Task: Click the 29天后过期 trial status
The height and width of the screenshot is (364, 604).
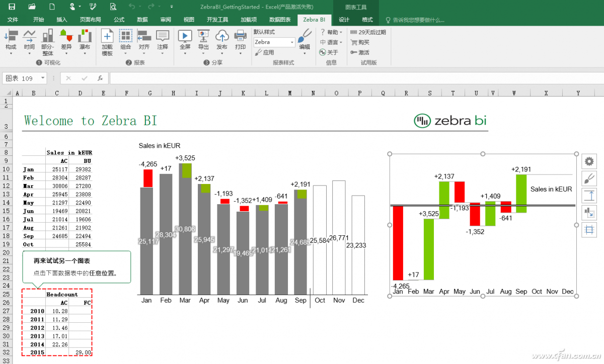Action: click(x=368, y=32)
